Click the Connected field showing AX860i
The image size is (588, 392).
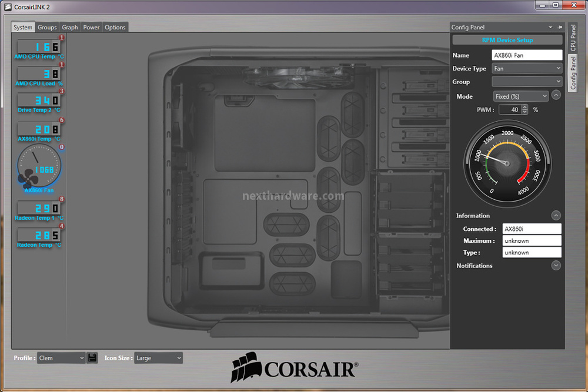[x=532, y=229]
